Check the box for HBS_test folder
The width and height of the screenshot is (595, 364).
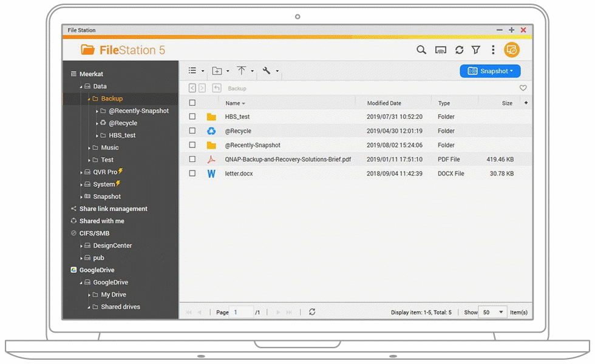pyautogui.click(x=192, y=116)
